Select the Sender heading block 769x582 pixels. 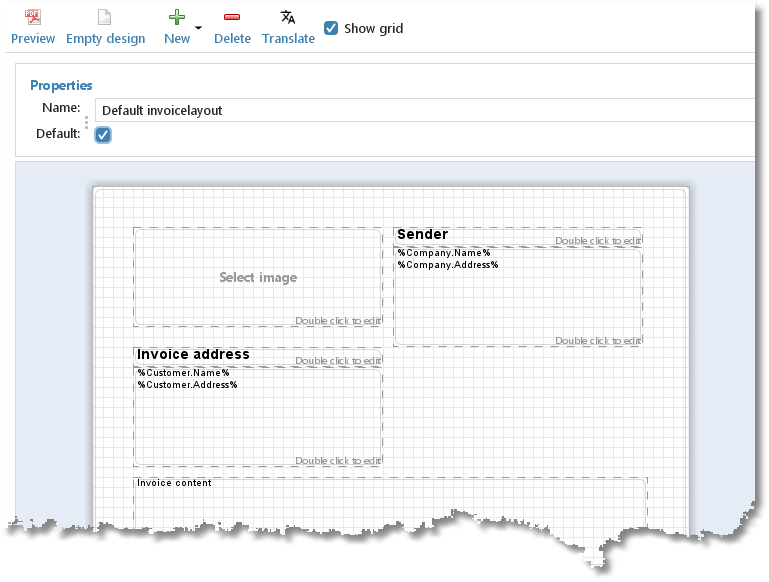point(518,237)
